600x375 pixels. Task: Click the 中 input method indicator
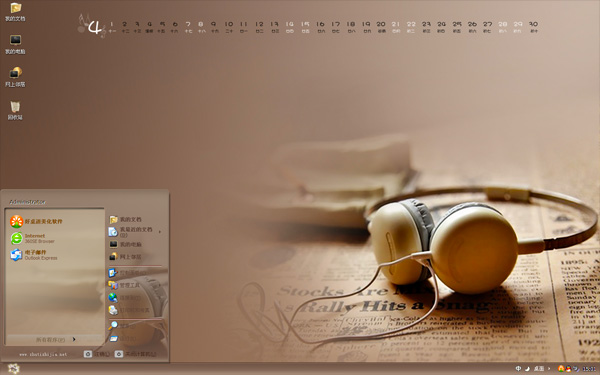click(x=518, y=368)
